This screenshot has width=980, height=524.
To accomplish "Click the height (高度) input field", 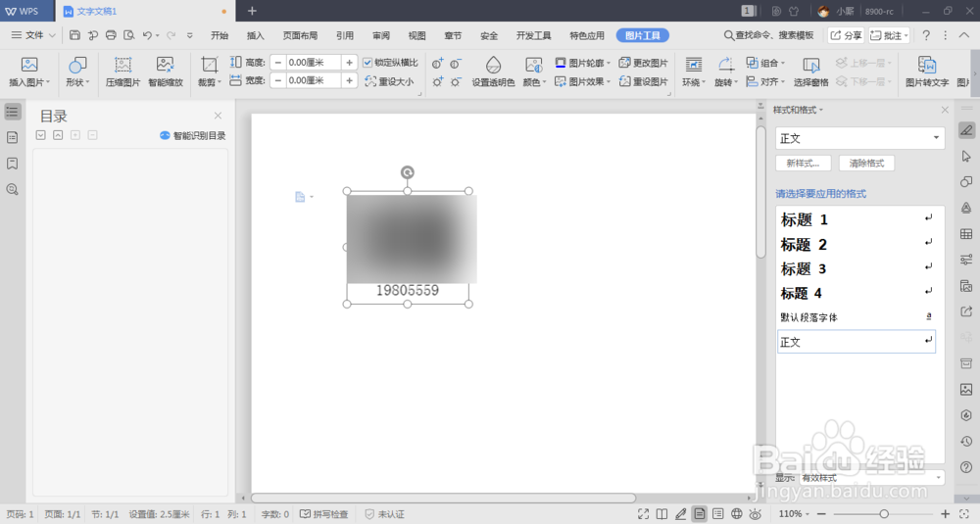I will tap(314, 63).
